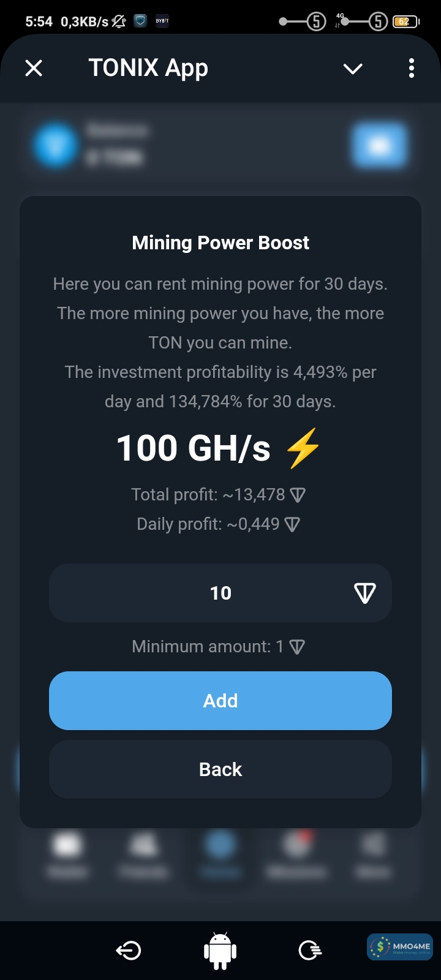Viewport: 441px width, 980px height.
Task: Tap the muted bell status icon
Action: (119, 21)
